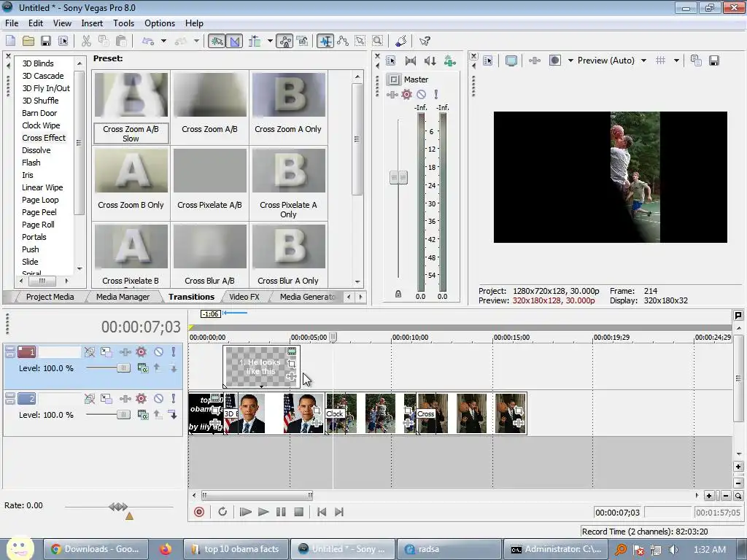747x560 pixels.
Task: Switch to the Media Manager tab
Action: click(x=123, y=297)
